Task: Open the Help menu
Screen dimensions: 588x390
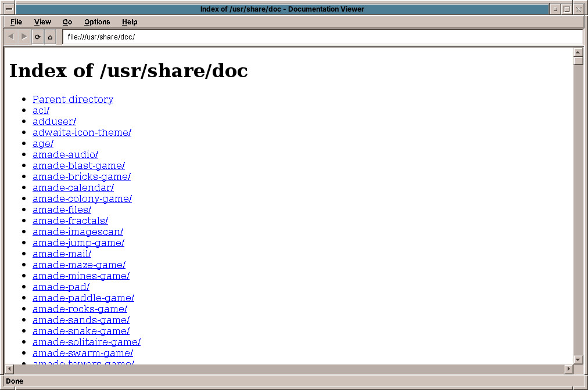Action: [x=130, y=22]
